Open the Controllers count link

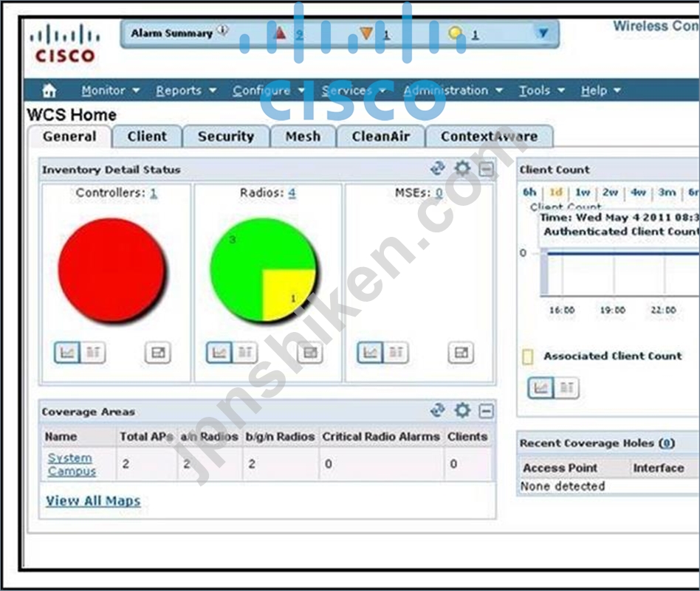click(154, 193)
